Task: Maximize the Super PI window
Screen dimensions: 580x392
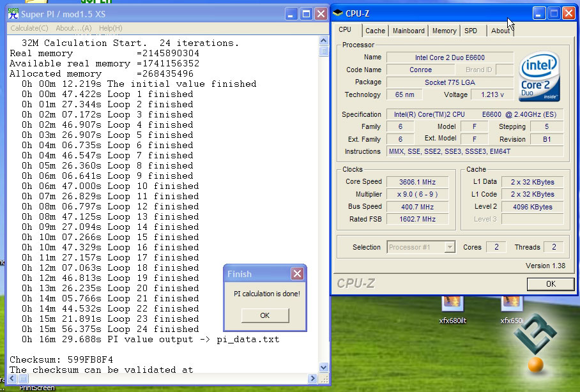Action: (306, 14)
